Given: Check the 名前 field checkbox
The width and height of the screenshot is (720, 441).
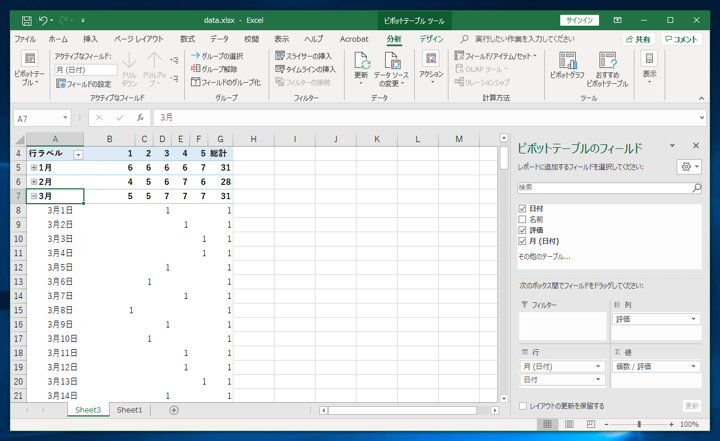Looking at the screenshot, I should 522,219.
